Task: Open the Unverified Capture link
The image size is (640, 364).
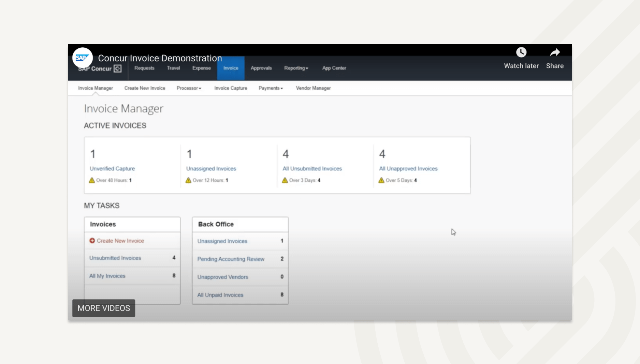Action: (x=112, y=168)
